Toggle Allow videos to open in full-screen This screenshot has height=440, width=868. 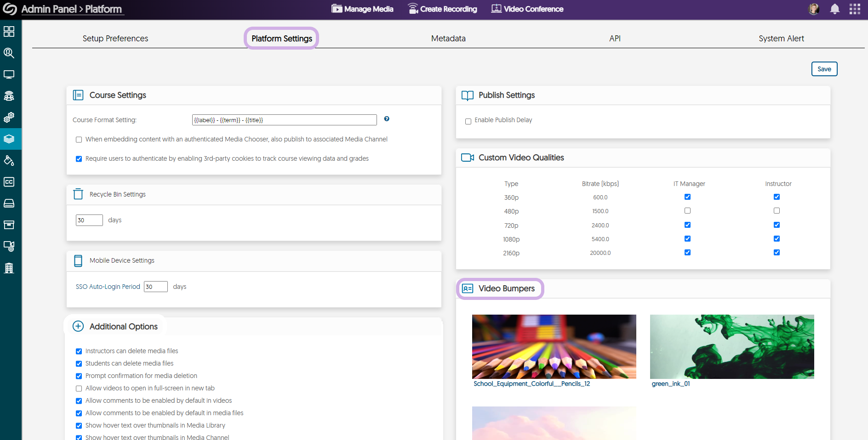(79, 389)
